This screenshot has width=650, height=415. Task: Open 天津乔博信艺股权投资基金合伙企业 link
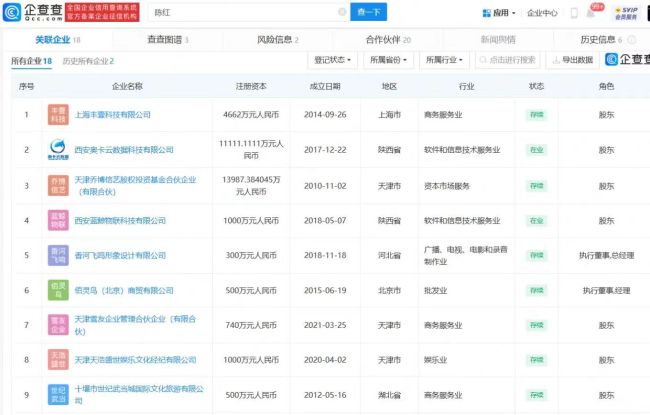tap(135, 185)
